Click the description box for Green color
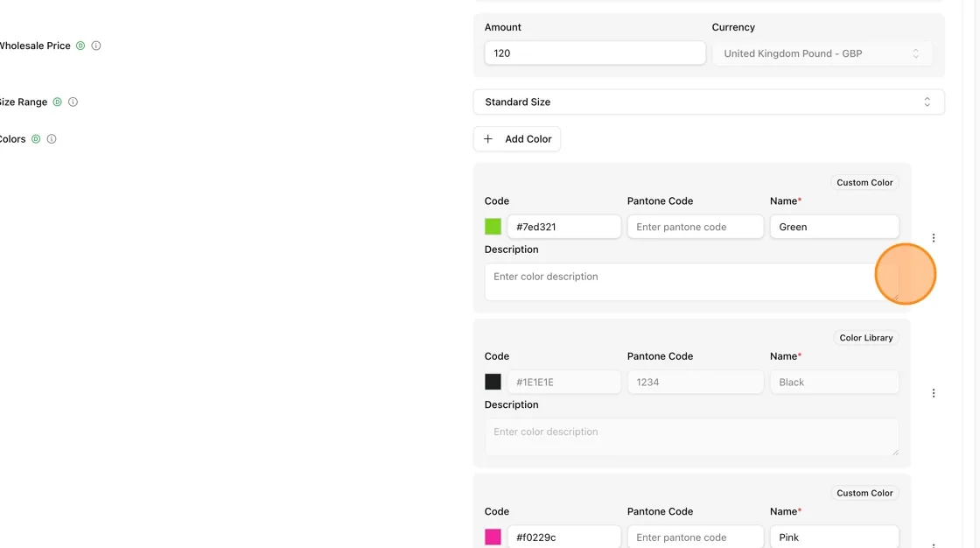The height and width of the screenshot is (548, 980). (x=692, y=282)
